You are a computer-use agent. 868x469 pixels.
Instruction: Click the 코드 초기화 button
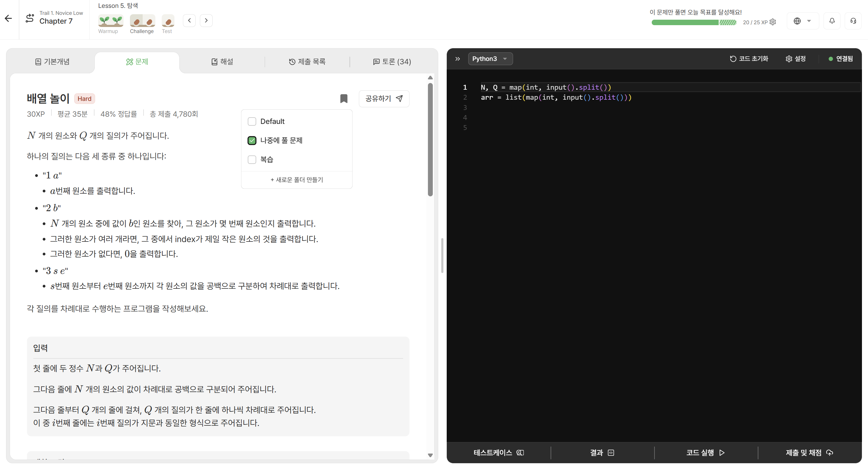click(x=749, y=59)
